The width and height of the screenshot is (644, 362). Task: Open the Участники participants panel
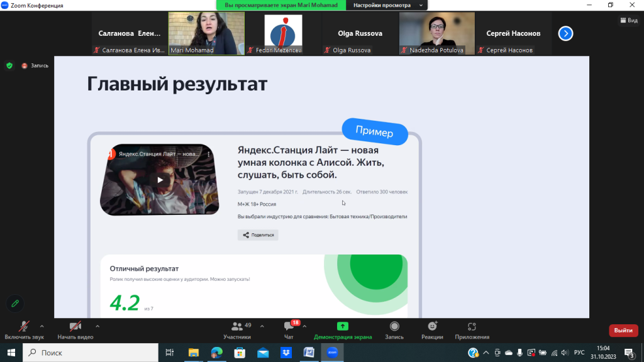tap(237, 331)
